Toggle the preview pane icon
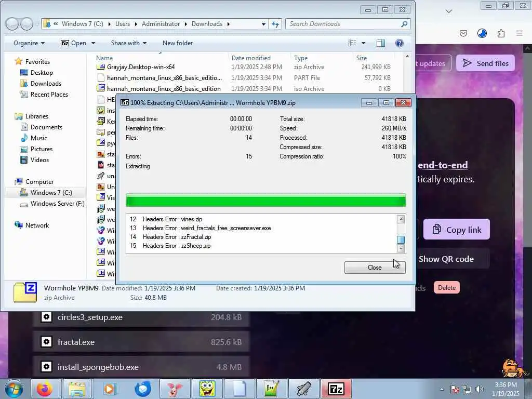Screen dimensions: 532x399 pos(381,43)
